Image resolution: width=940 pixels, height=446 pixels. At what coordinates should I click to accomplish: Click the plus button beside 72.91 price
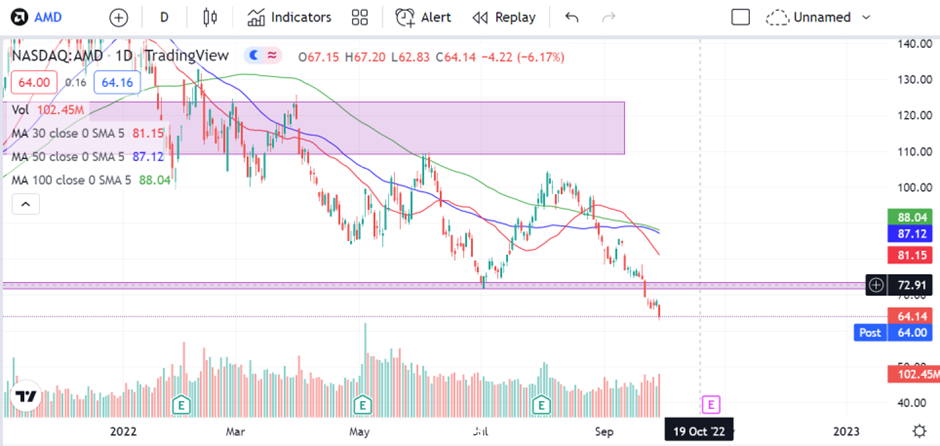pos(876,285)
